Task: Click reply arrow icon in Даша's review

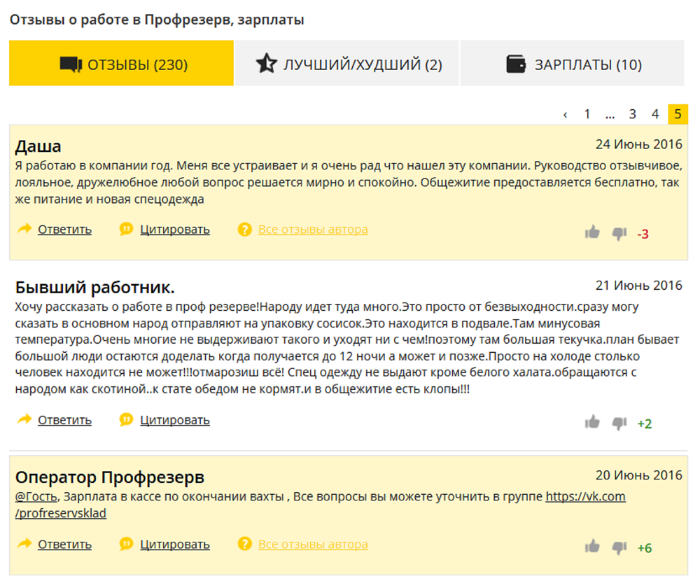Action: coord(24,229)
